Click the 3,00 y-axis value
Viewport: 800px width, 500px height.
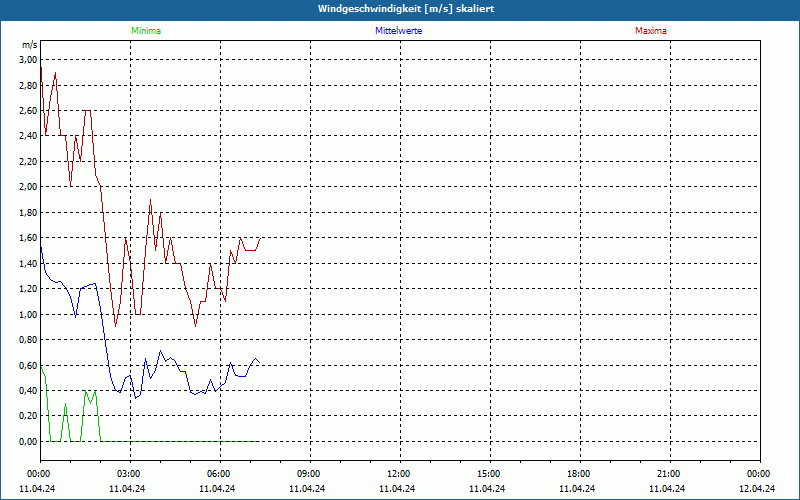(28, 60)
